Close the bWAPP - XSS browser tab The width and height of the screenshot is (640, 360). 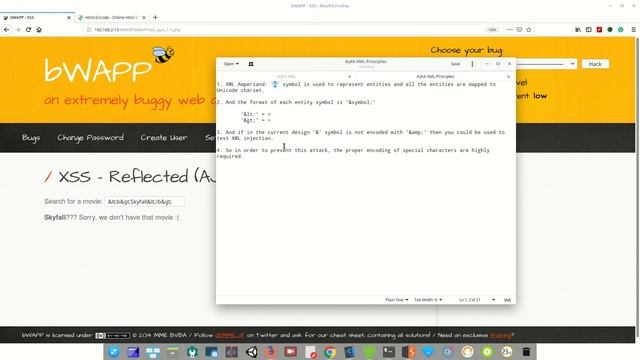pyautogui.click(x=69, y=18)
